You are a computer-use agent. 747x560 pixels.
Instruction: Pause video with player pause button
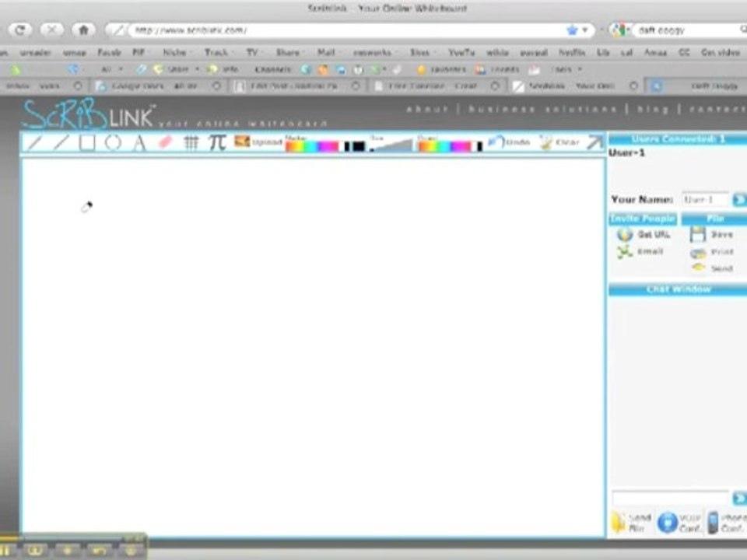[x=7, y=551]
